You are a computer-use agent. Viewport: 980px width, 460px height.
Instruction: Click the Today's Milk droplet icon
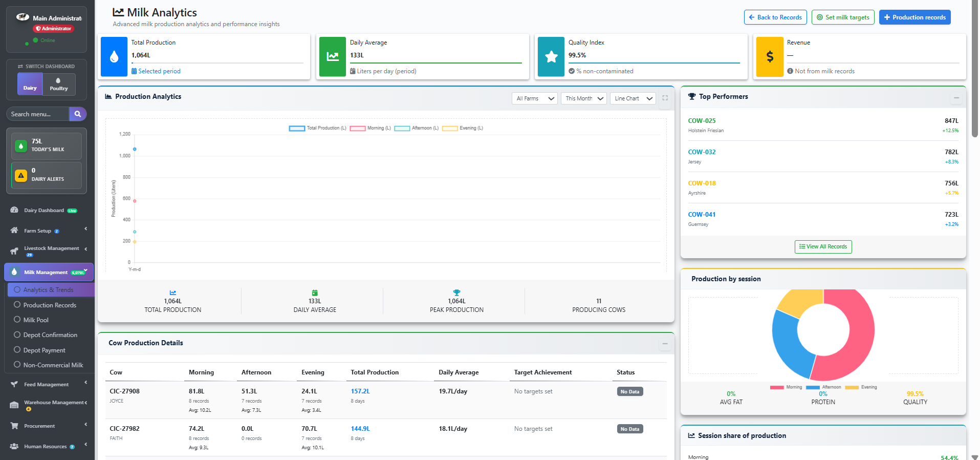click(x=21, y=146)
